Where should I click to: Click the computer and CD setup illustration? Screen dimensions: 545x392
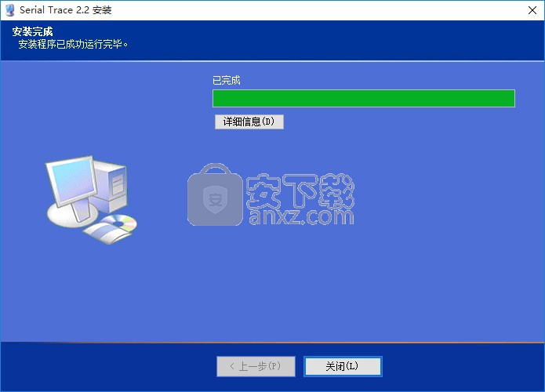click(91, 199)
